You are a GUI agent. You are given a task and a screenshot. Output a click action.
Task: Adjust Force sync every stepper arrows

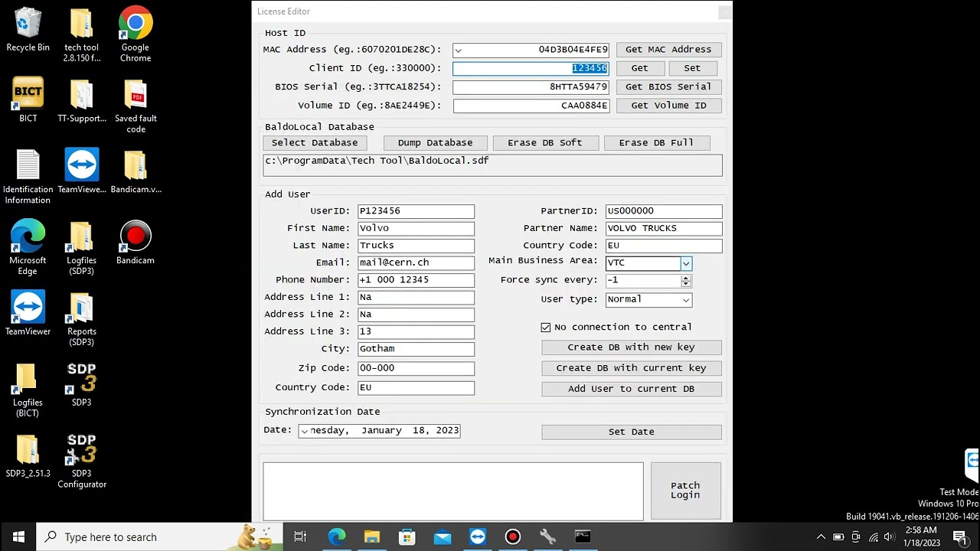686,281
